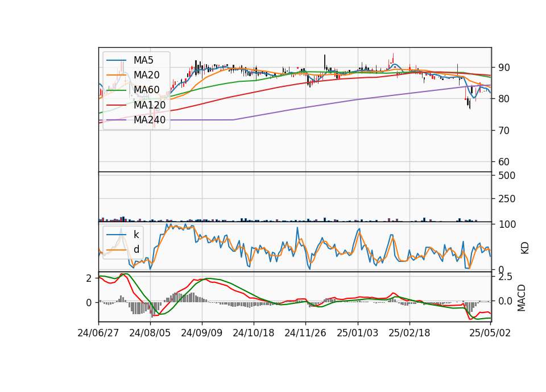Viewport: 546px width, 392px height.
Task: Click the 25/02/18 date label
Action: coord(409,333)
